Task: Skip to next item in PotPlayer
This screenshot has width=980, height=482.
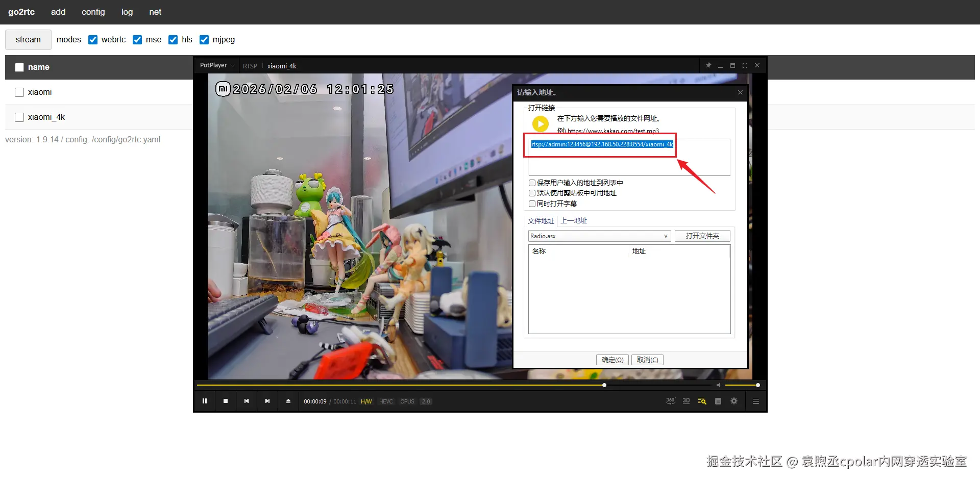Action: (267, 401)
